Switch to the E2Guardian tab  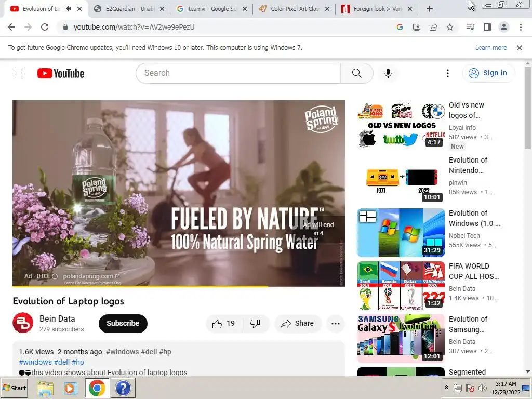[x=129, y=9]
